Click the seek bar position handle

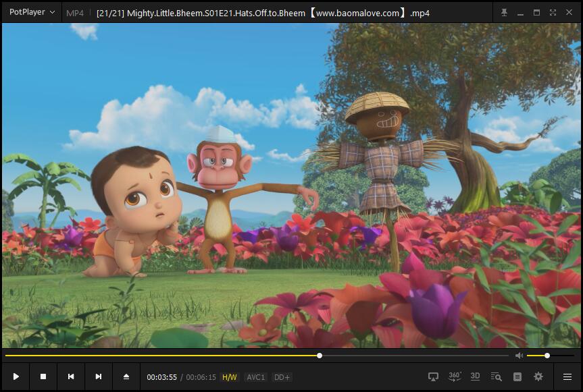point(320,356)
